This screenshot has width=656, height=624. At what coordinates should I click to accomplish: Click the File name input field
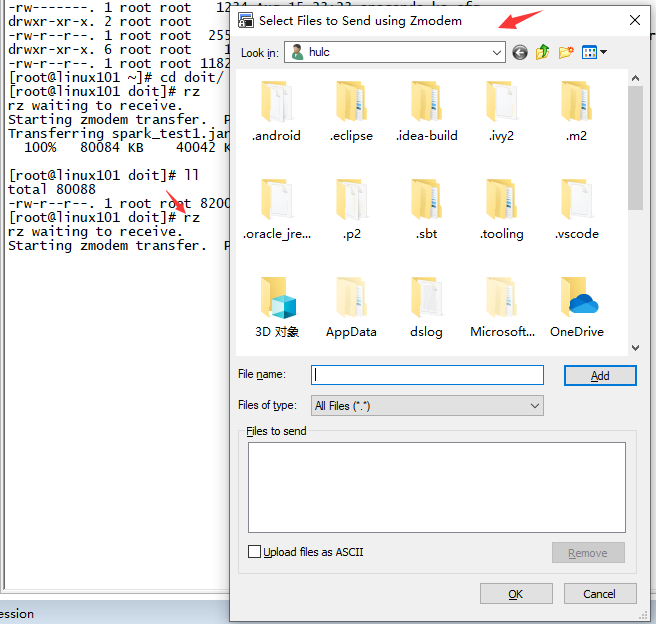pyautogui.click(x=427, y=375)
